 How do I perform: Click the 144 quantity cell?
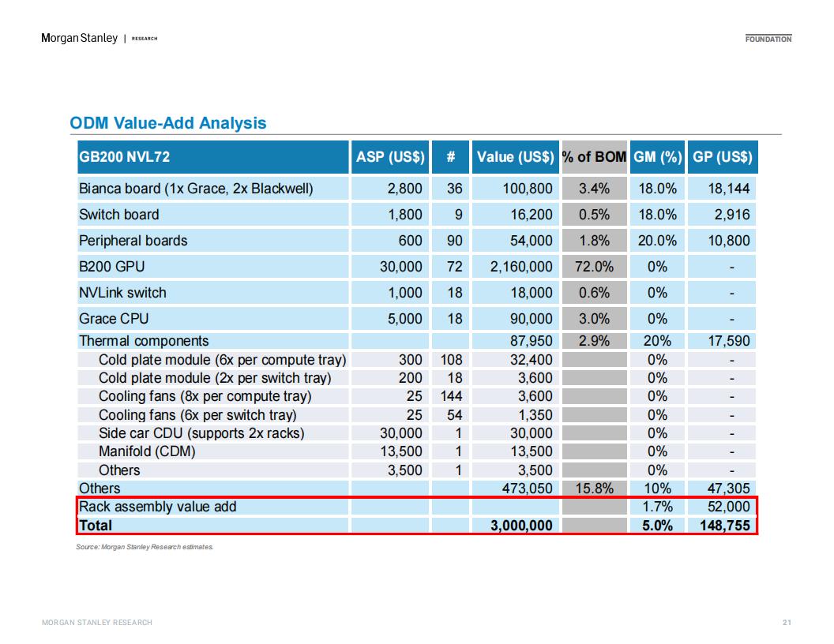click(451, 396)
